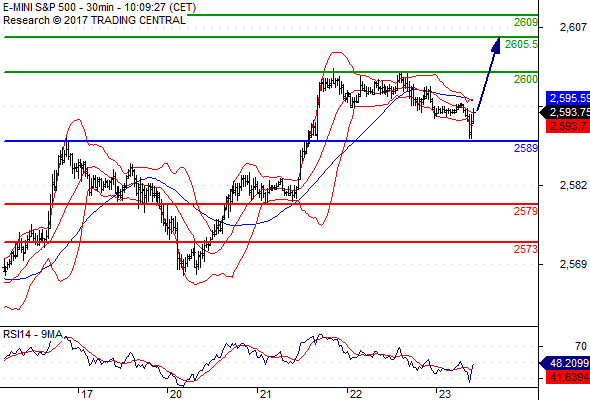
Task: Click the RSI 70 level axis value
Action: pos(581,346)
